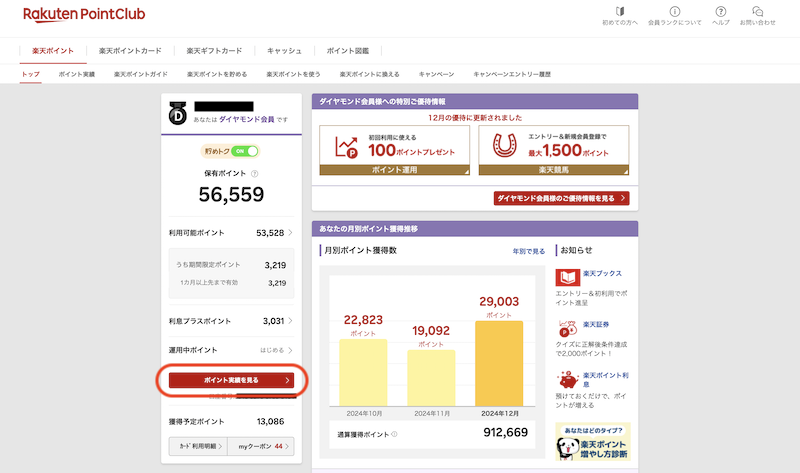Click the 1カ月以上先まで有効 row
The image size is (800, 473).
(231, 283)
